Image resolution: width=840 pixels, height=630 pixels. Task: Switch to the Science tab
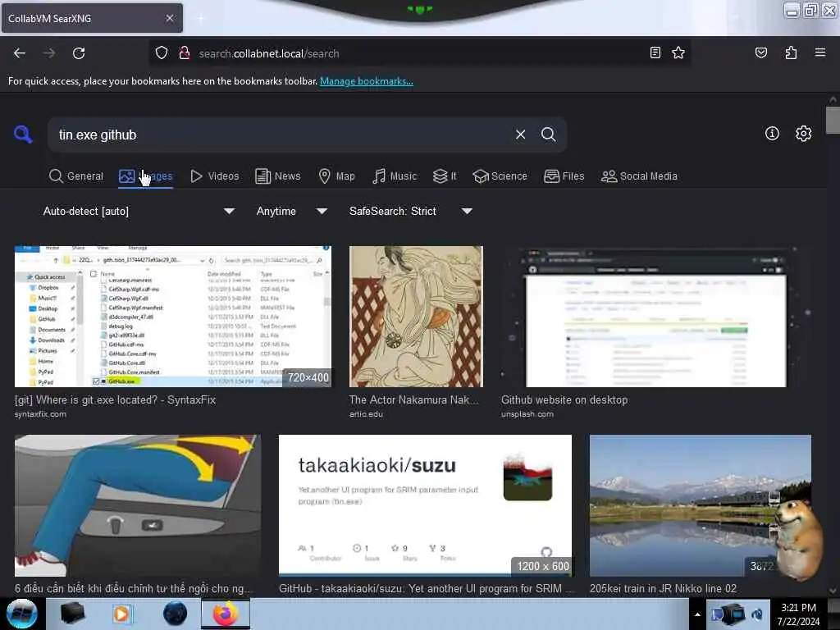click(500, 176)
